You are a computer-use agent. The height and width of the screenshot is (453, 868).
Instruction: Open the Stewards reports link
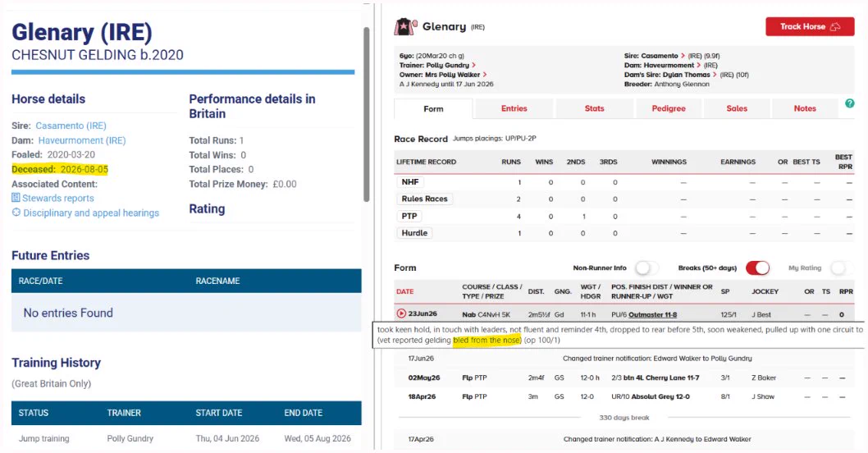coord(58,199)
